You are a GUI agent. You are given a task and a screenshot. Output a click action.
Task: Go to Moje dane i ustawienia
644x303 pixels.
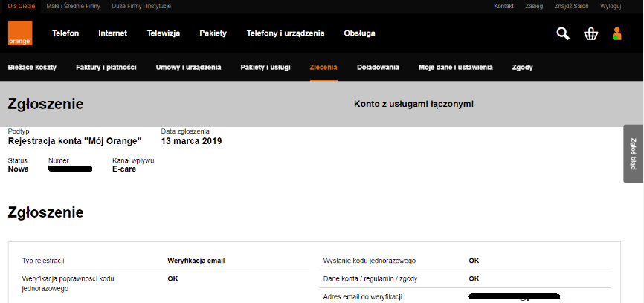coord(455,68)
